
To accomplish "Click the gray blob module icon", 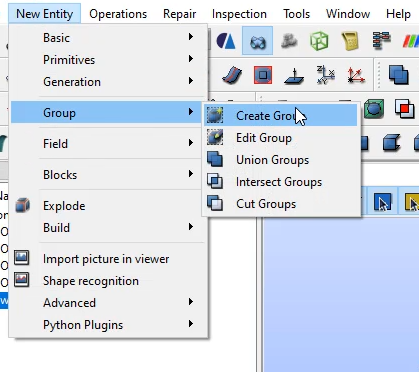I will tap(289, 41).
